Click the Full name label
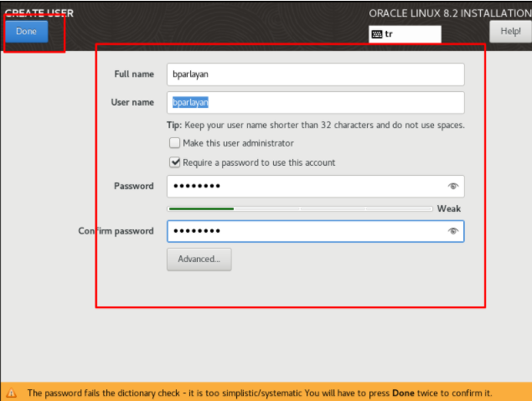 click(x=134, y=75)
